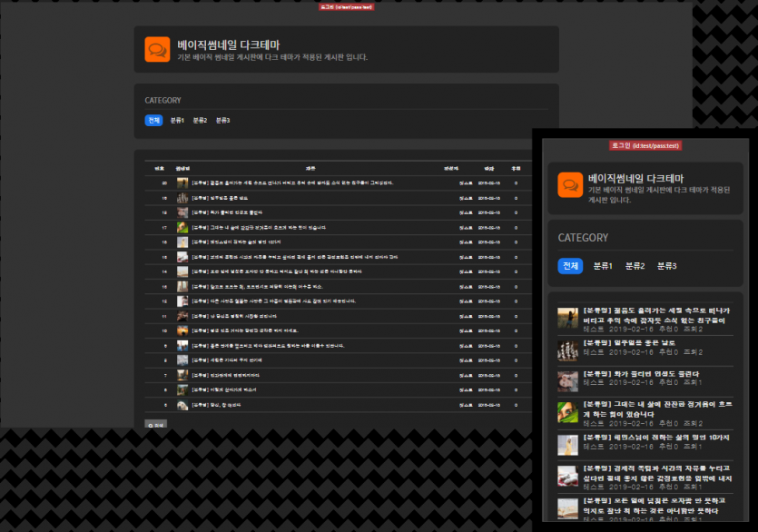Select 분류2 in mobile preview
Screen dimensions: 758x532
pyautogui.click(x=635, y=266)
